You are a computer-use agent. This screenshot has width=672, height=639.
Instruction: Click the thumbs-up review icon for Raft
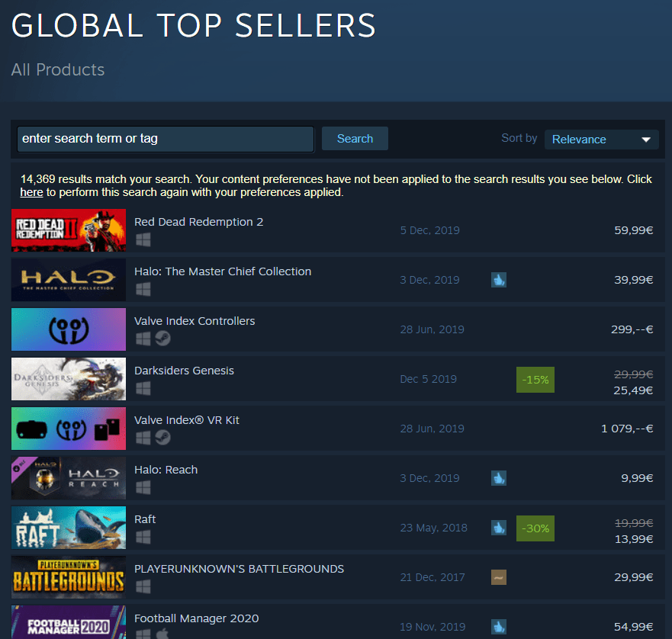[498, 528]
